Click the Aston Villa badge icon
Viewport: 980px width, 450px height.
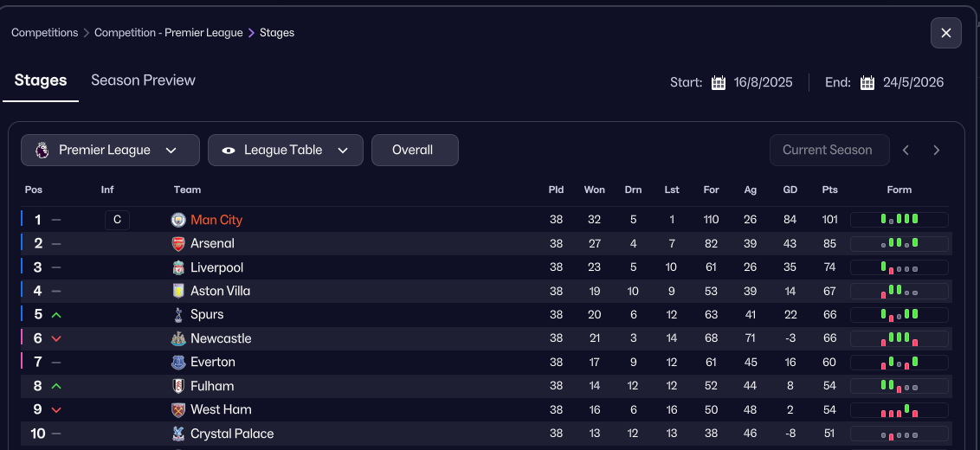click(178, 291)
